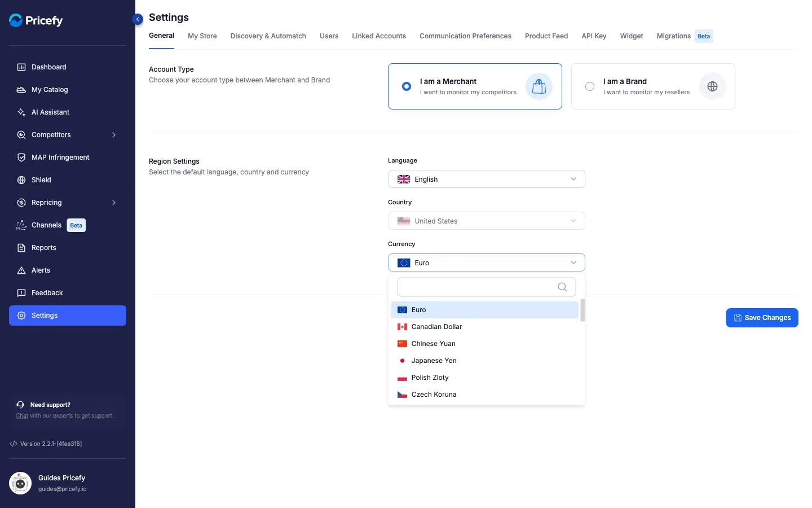This screenshot has width=812, height=508.
Task: Open the Discovery & Automatch tab
Action: 268,36
